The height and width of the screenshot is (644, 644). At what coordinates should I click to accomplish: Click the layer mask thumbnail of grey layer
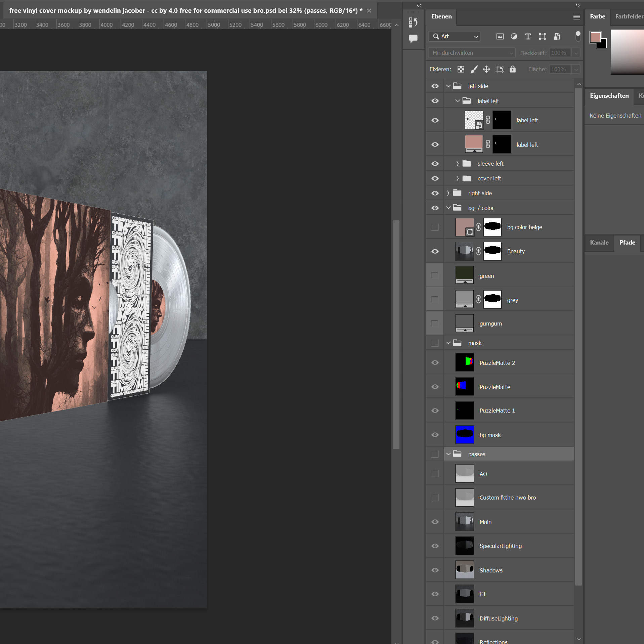(x=492, y=299)
